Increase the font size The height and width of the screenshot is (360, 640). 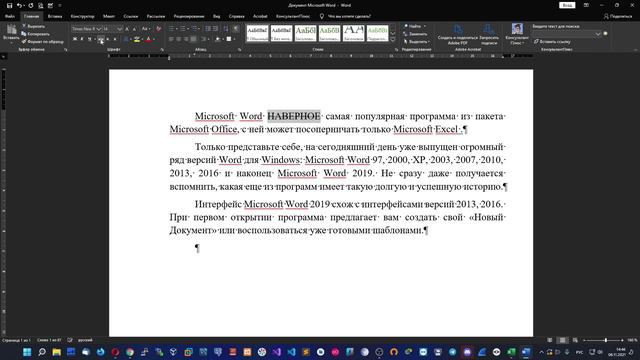127,29
